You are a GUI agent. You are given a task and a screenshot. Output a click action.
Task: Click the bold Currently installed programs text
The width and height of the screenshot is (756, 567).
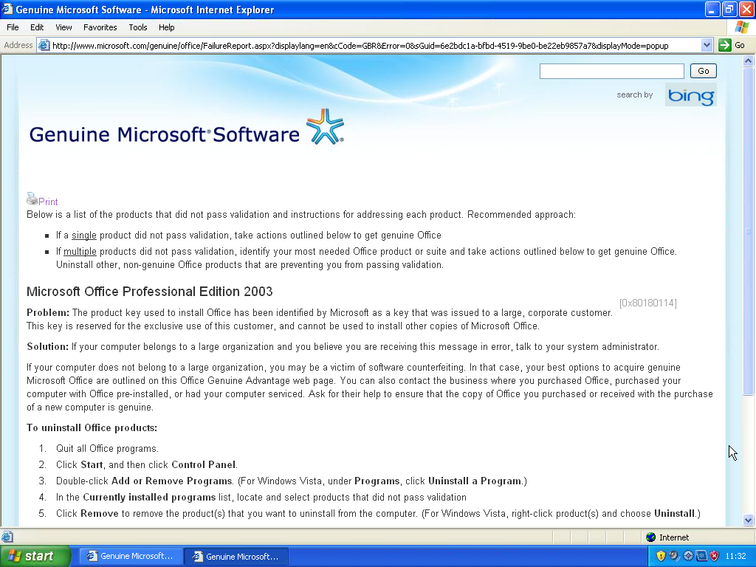point(149,497)
